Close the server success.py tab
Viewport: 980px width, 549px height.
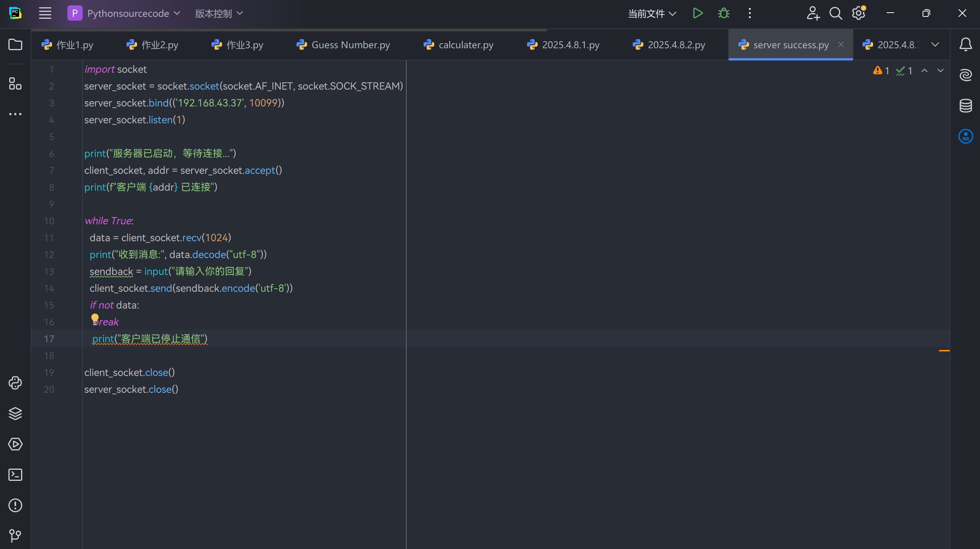[x=841, y=44]
